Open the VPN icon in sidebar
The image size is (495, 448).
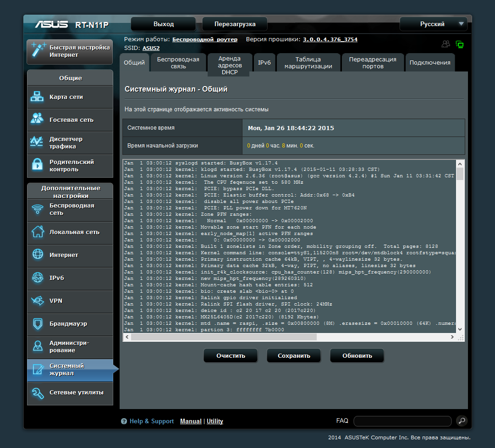(x=37, y=301)
